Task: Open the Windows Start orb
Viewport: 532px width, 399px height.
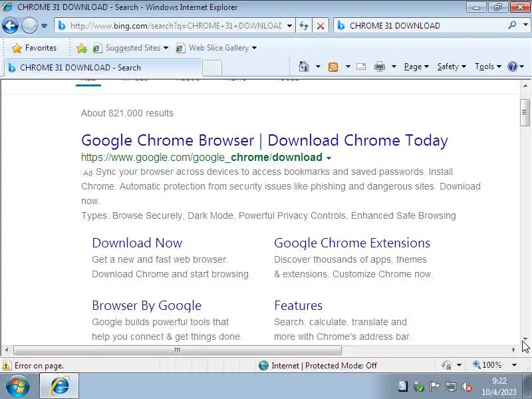Action: (17, 386)
